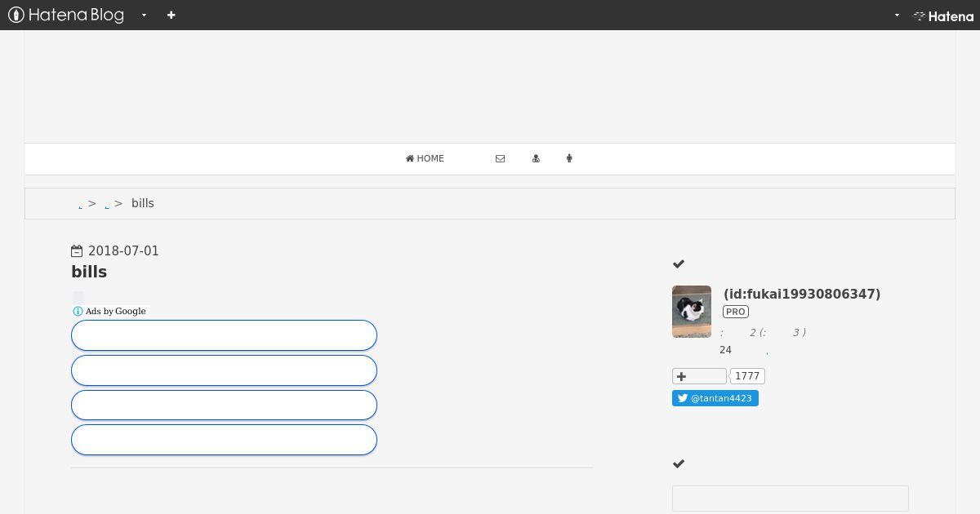Image resolution: width=980 pixels, height=514 pixels.
Task: Click the user profile icon in navigation bar
Action: coord(536,158)
